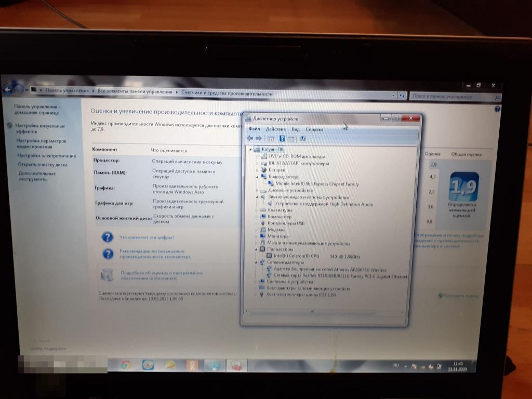Click Подробнее об оценках и программном обеспечении link
The height and width of the screenshot is (399, 532).
(x=162, y=275)
